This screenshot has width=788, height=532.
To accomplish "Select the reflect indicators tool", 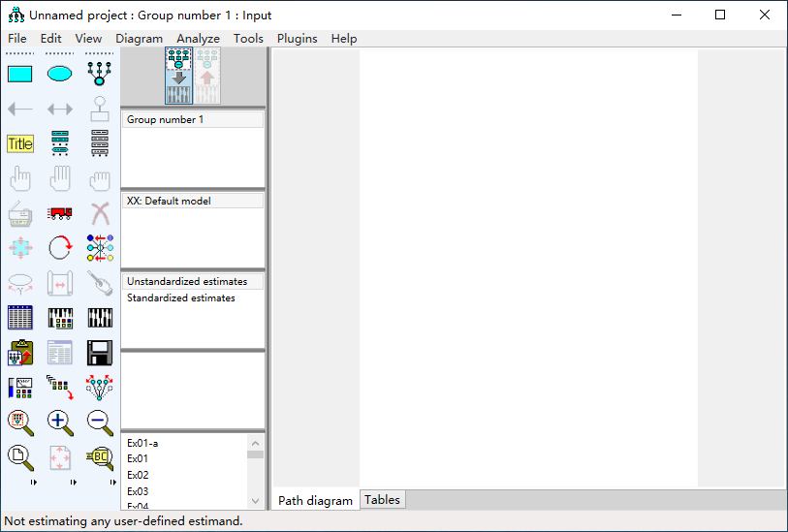I will pos(100,248).
